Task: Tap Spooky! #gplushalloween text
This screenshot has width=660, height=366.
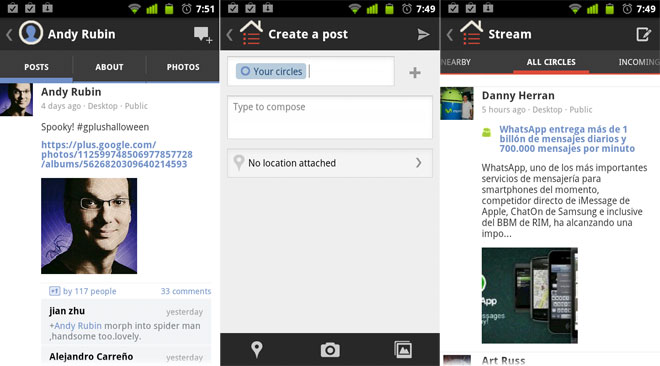Action: 95,127
